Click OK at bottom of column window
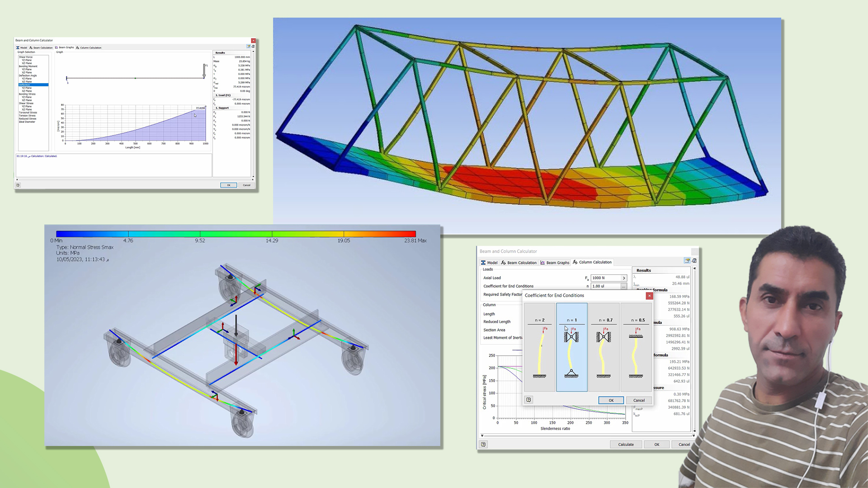The width and height of the screenshot is (868, 488). click(x=657, y=445)
